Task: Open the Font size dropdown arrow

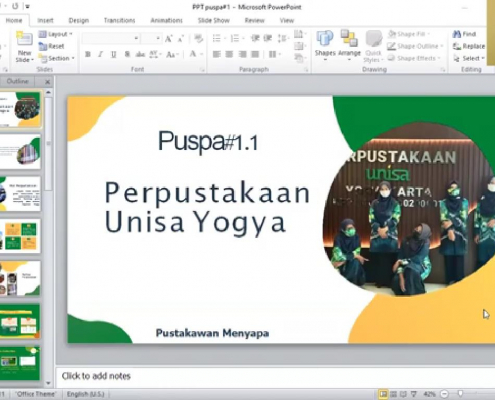Action: pos(158,39)
